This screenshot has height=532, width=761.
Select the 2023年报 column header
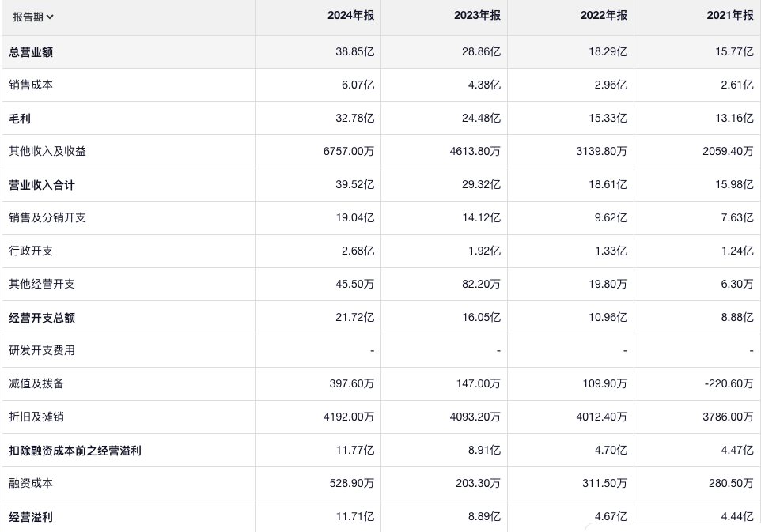[477, 16]
